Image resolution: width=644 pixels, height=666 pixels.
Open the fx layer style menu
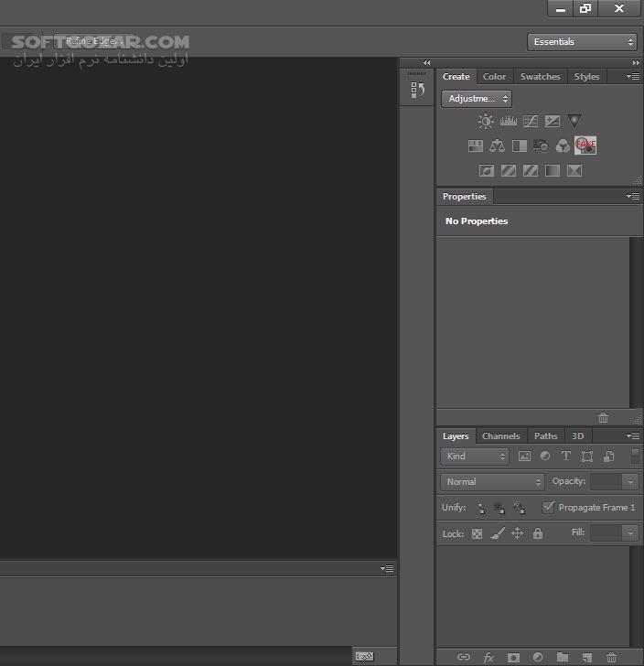488,658
